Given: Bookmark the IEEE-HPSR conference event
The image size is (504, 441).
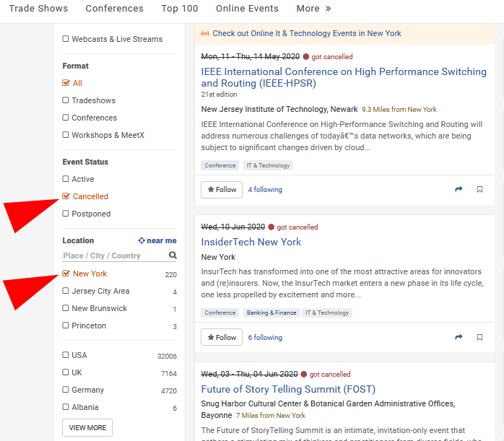Looking at the screenshot, I should click(479, 190).
